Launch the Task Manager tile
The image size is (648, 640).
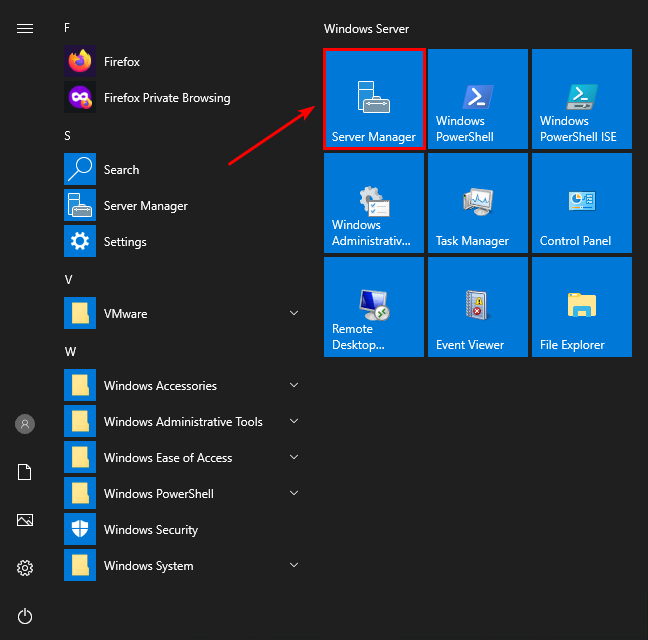pyautogui.click(x=477, y=204)
